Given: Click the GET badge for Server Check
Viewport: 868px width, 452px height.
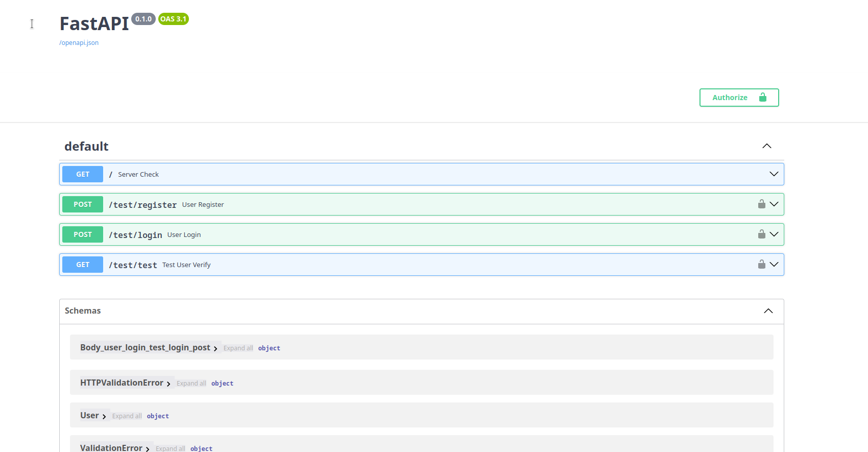Looking at the screenshot, I should (x=83, y=174).
